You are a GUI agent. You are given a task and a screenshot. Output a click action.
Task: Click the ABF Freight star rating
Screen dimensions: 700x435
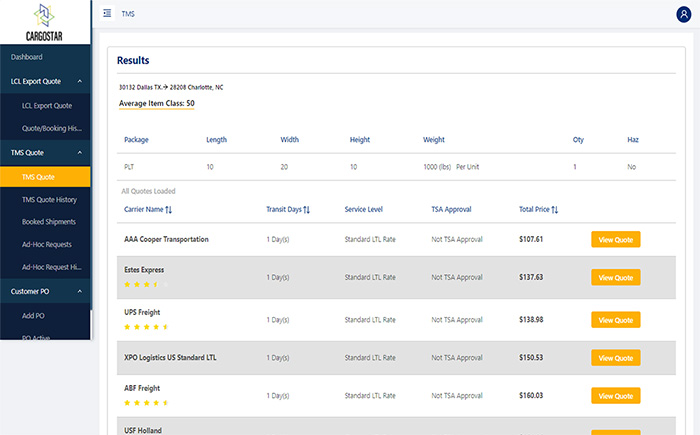[x=146, y=403]
